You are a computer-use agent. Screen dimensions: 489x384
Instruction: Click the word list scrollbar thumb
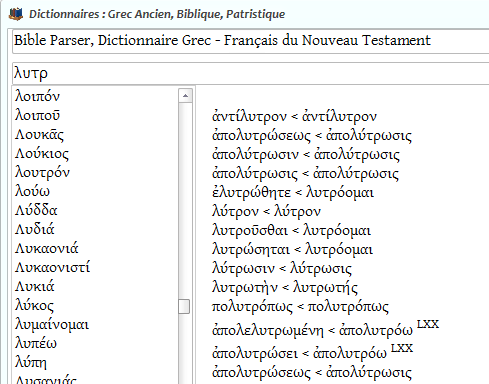tap(184, 306)
